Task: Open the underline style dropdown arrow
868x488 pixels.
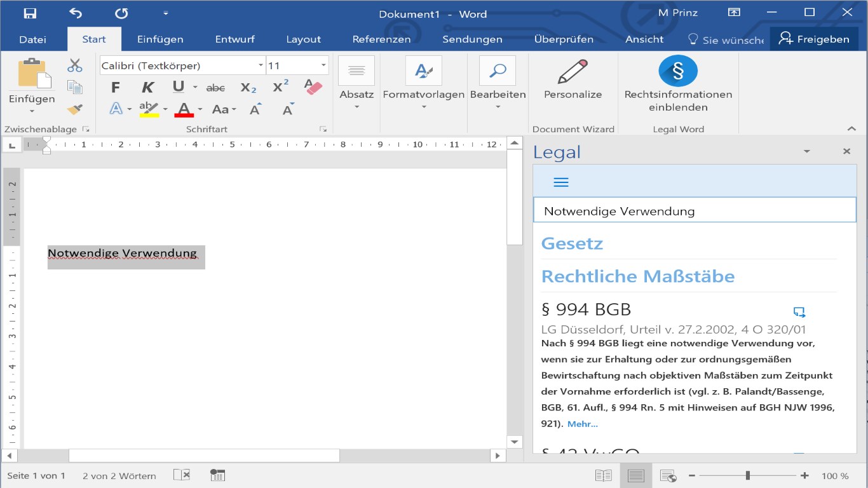Action: [x=195, y=88]
